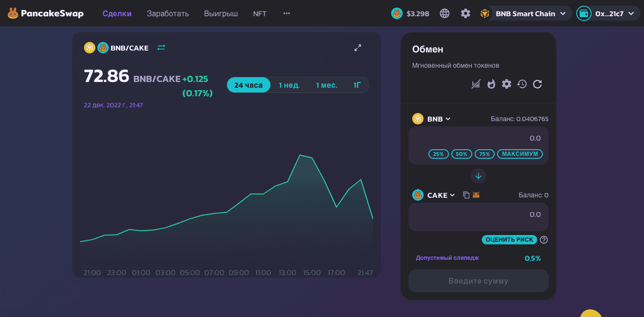644x317 pixels.
Task: Refresh the swap price
Action: tap(538, 84)
